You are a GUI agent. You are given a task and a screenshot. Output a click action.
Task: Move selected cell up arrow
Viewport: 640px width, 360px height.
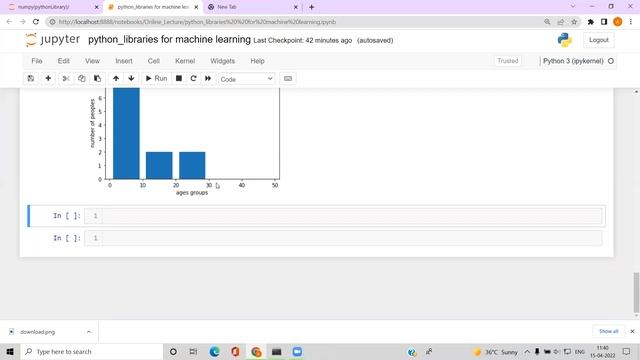click(x=116, y=78)
